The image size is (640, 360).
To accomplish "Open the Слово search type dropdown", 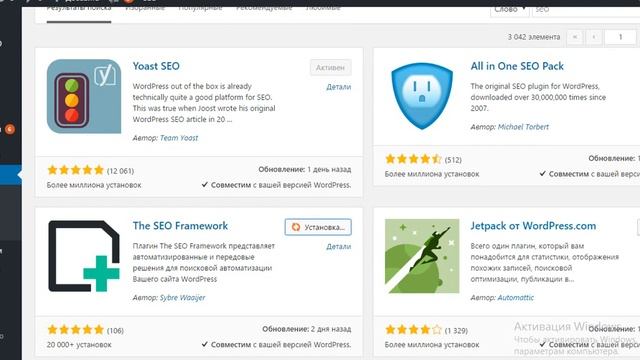I will tap(509, 9).
